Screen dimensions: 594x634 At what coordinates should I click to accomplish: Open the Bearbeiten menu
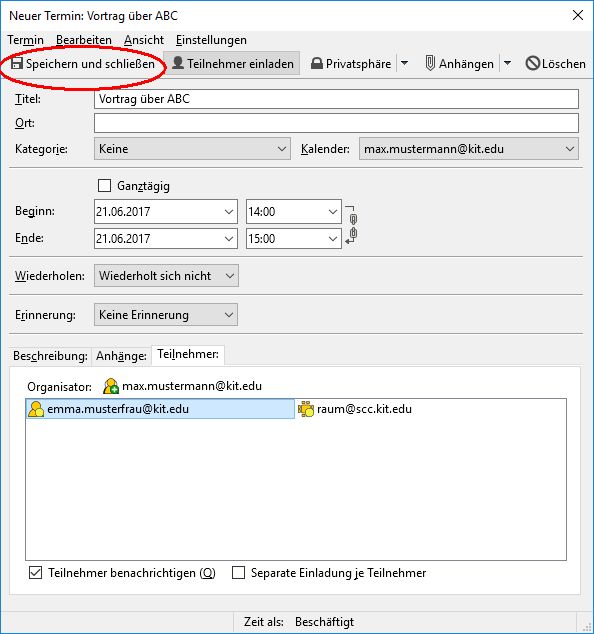pos(84,40)
